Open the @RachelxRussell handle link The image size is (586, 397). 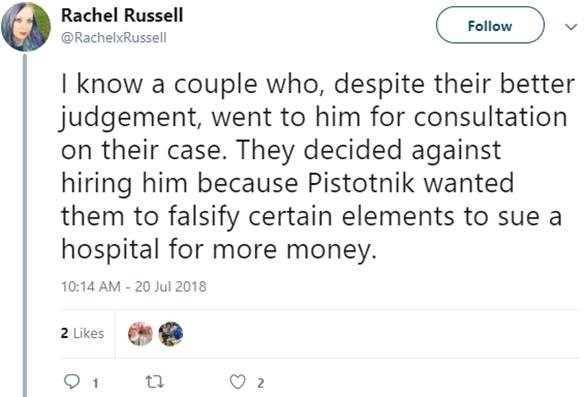pyautogui.click(x=114, y=38)
